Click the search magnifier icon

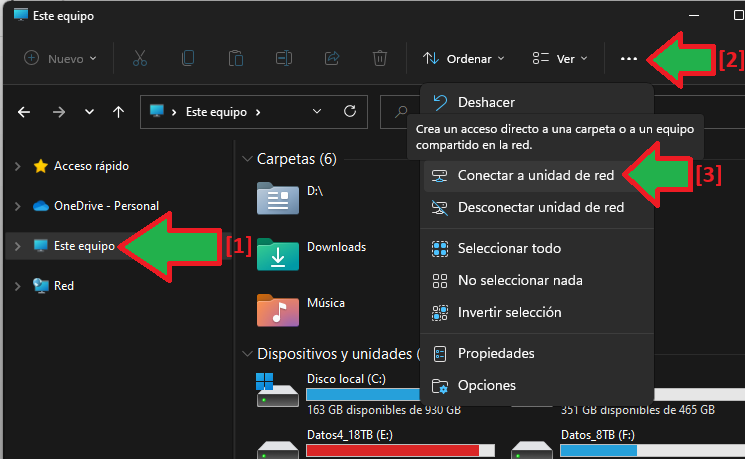[401, 112]
